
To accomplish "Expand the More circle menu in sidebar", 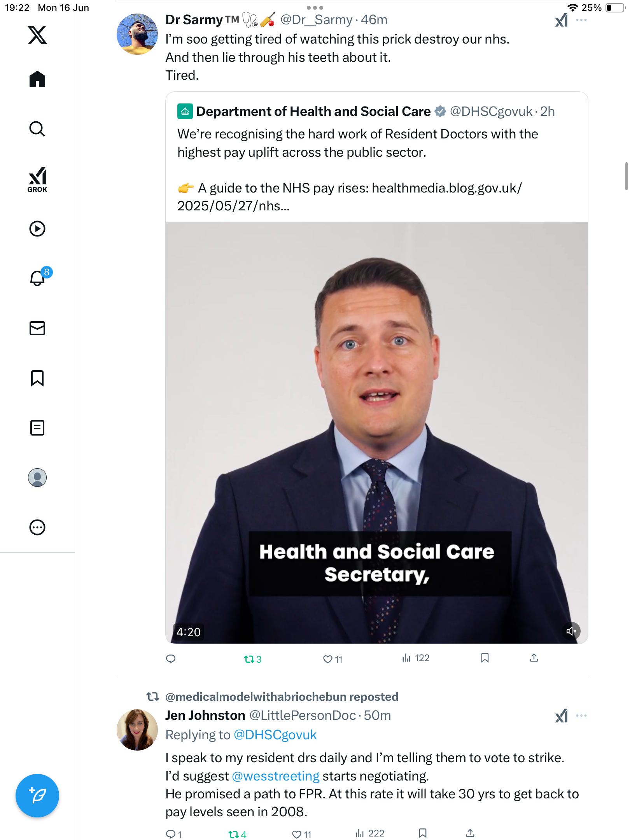I will click(37, 527).
